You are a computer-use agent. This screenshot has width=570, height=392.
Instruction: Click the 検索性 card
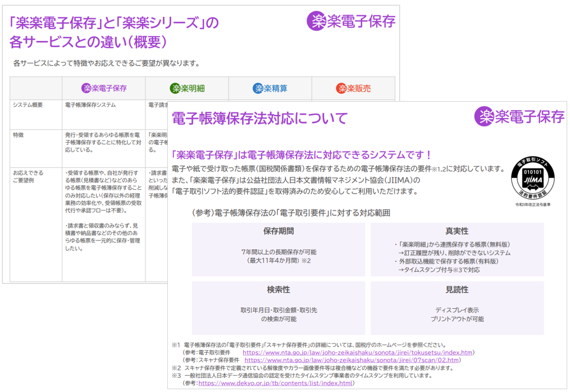pos(279,307)
